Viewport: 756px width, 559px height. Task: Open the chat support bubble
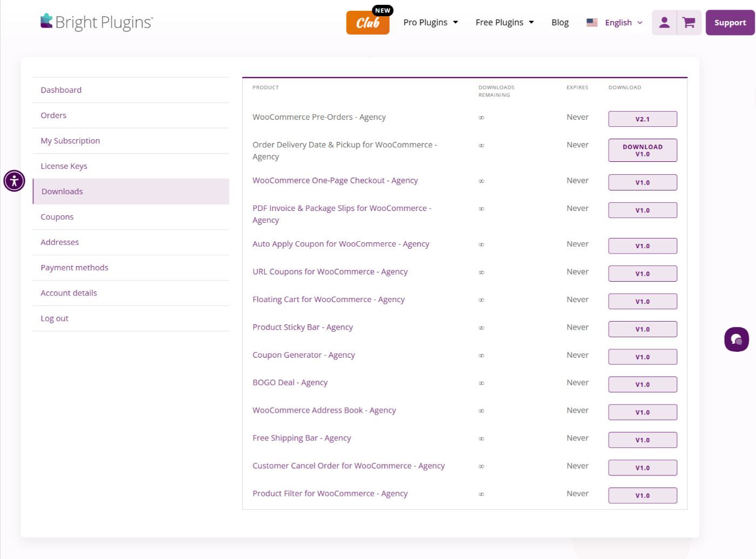(736, 339)
